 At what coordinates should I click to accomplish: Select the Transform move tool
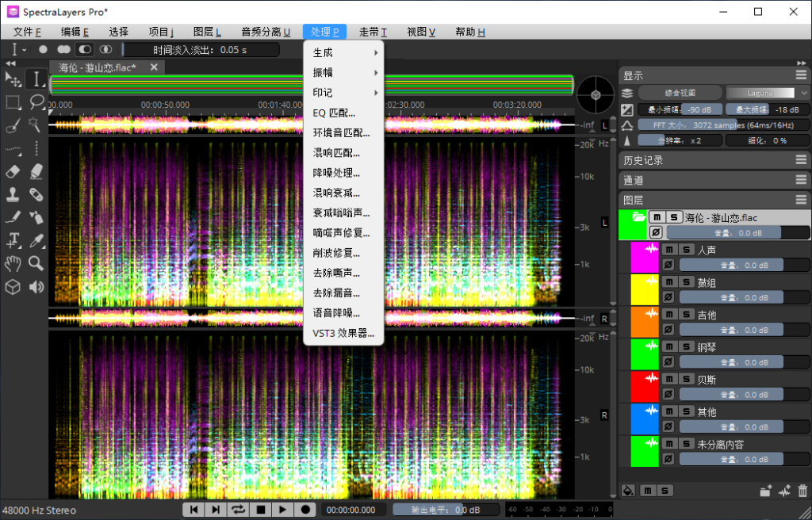[13, 79]
